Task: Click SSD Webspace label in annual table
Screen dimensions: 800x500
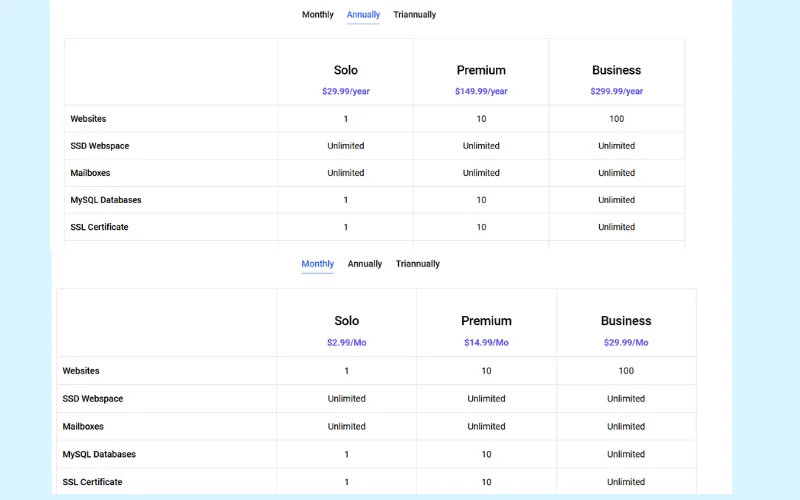Action: pos(99,146)
